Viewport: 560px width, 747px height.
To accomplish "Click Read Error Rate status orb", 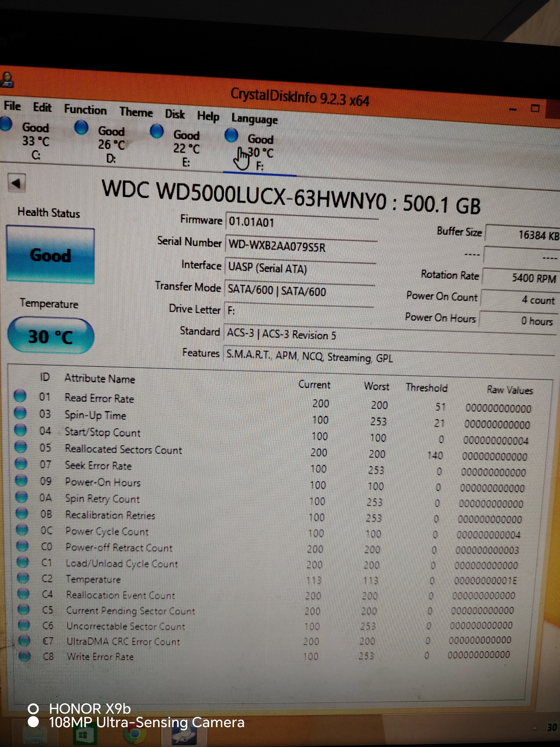I will tap(20, 396).
